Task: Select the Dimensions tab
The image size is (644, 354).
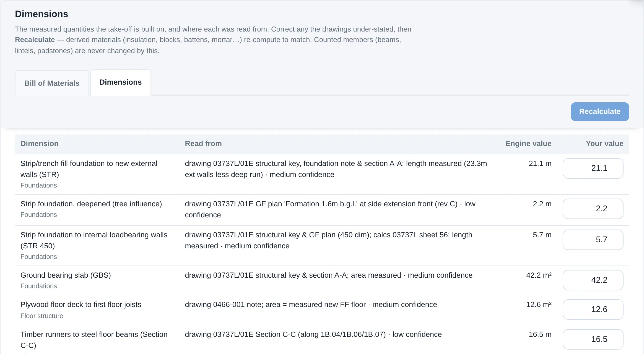Action: 121,82
